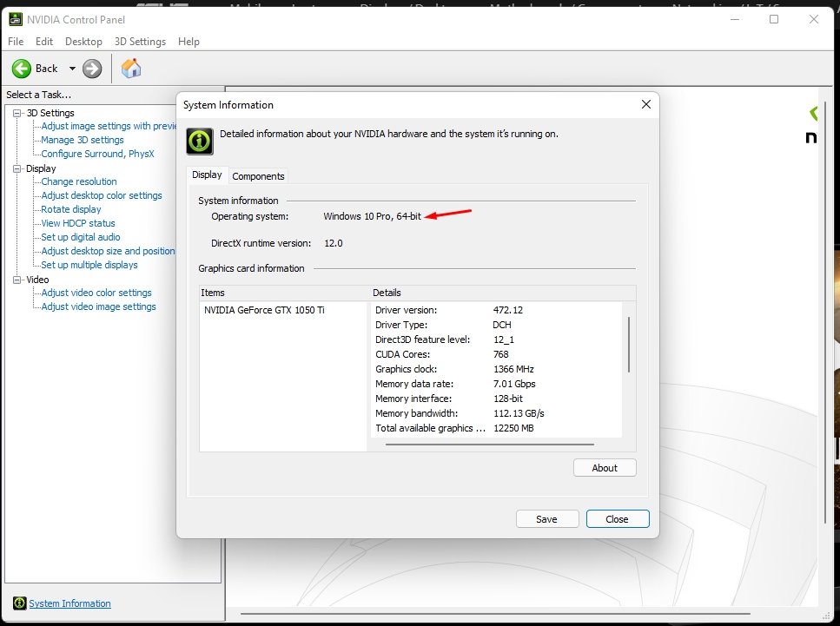The width and height of the screenshot is (840, 626).
Task: Click the Windows 10 Pro, 64-bit value
Action: pyautogui.click(x=373, y=216)
